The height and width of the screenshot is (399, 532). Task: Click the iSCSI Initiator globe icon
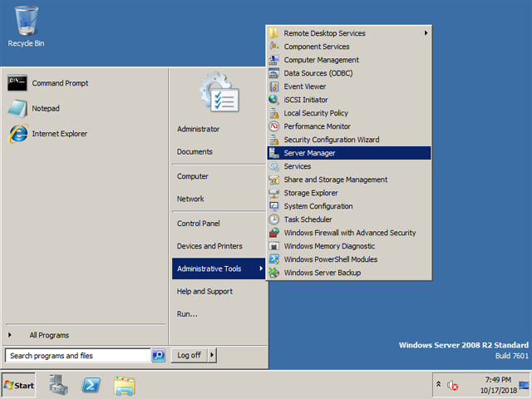click(x=273, y=100)
